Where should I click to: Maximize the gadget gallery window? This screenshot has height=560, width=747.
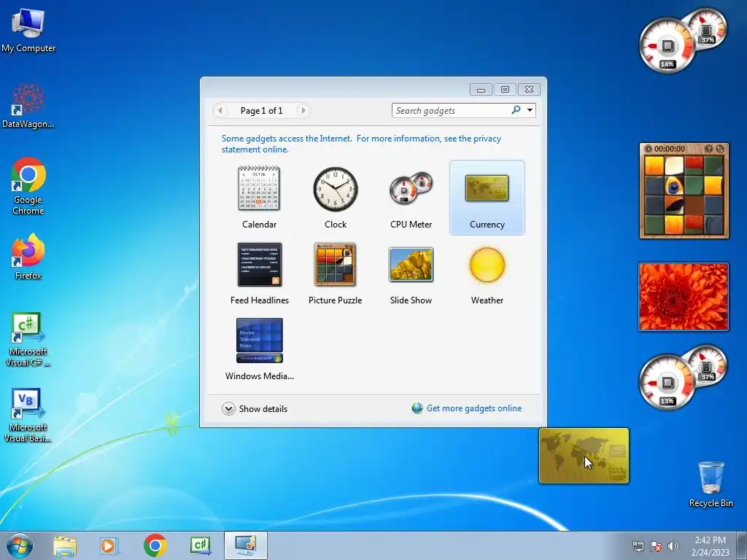[505, 90]
